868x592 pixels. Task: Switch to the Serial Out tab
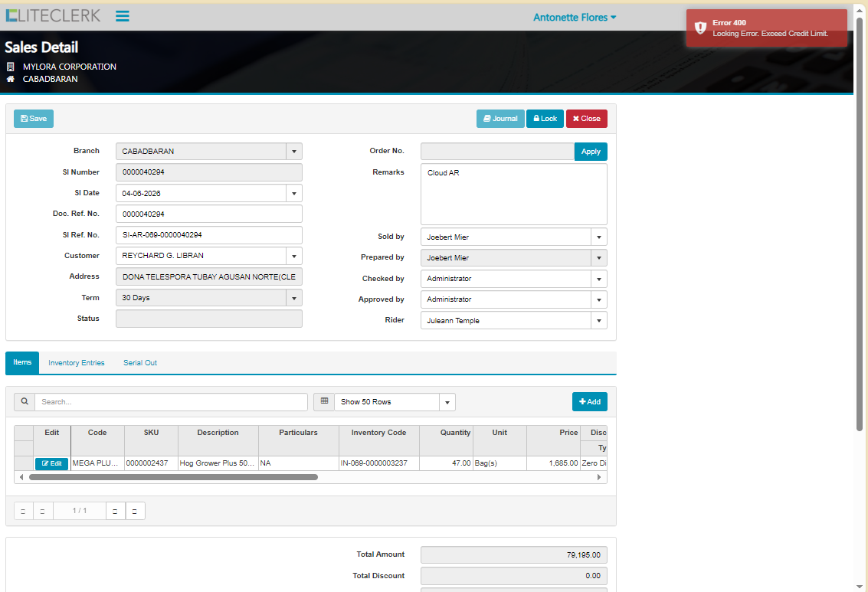[x=140, y=363]
